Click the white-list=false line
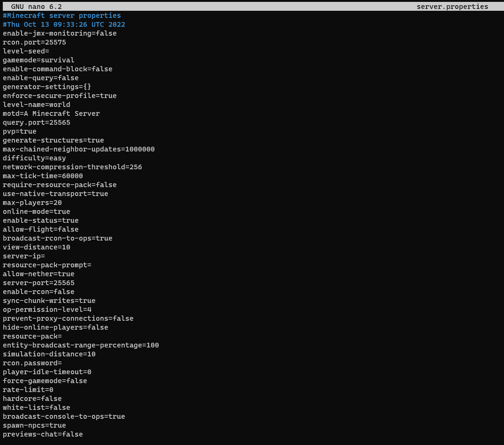Image resolution: width=504 pixels, height=445 pixels. [x=36, y=407]
